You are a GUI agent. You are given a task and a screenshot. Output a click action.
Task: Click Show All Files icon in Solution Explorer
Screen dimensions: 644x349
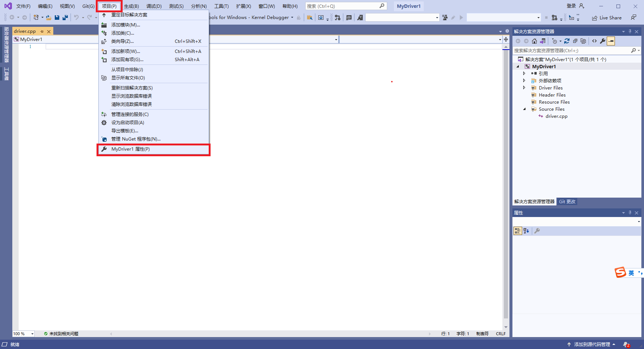(x=583, y=41)
